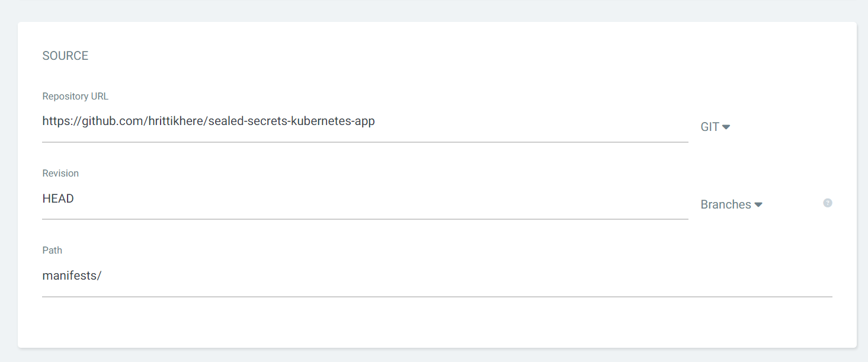
Task: Click the GIT label to switch repo type
Action: click(708, 126)
